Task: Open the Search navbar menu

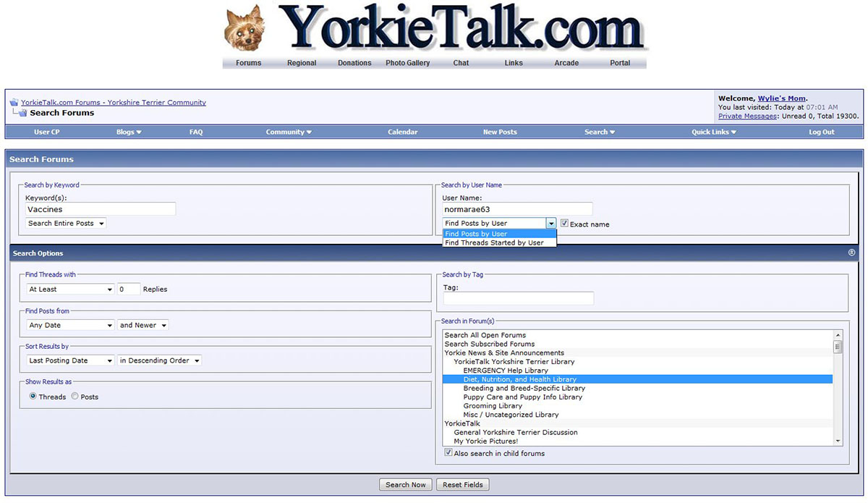Action: [600, 132]
